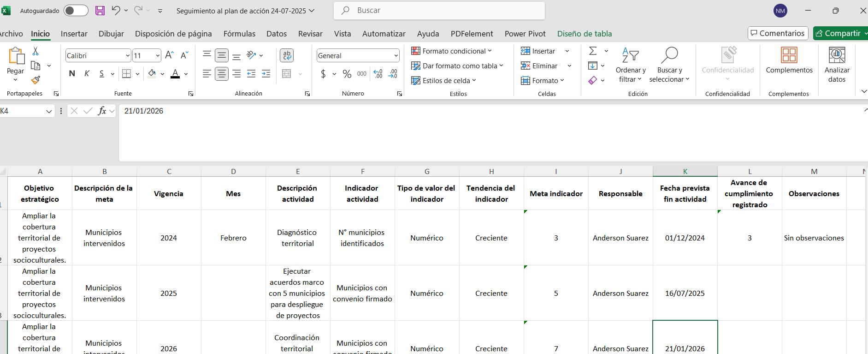The width and height of the screenshot is (868, 354).
Task: Click the AutoSum sigma icon
Action: pyautogui.click(x=593, y=51)
